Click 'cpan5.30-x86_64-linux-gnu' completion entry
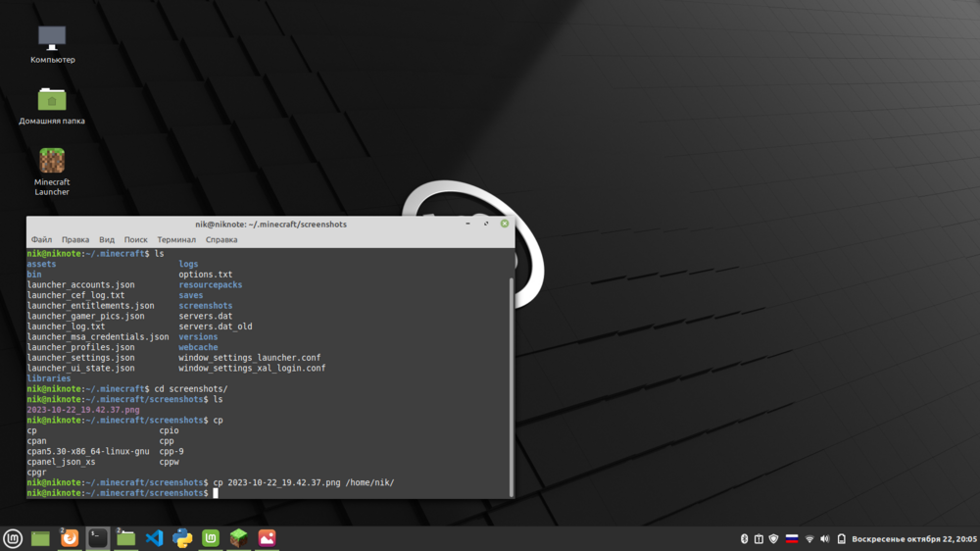Image resolution: width=980 pixels, height=551 pixels. point(88,452)
